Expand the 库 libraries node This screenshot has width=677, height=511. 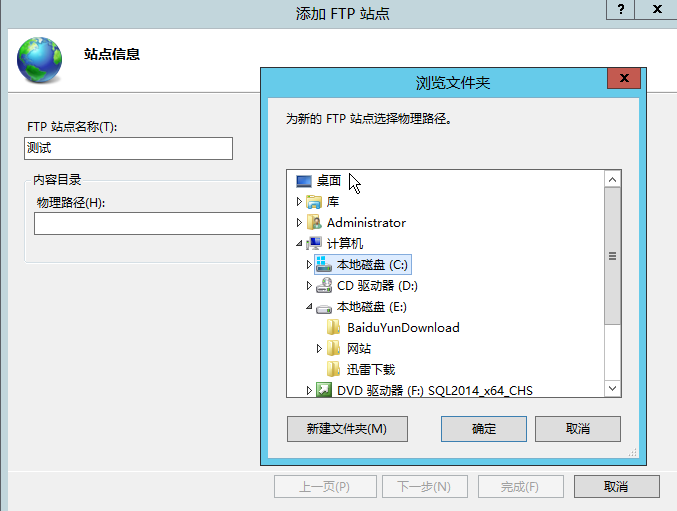tap(299, 202)
